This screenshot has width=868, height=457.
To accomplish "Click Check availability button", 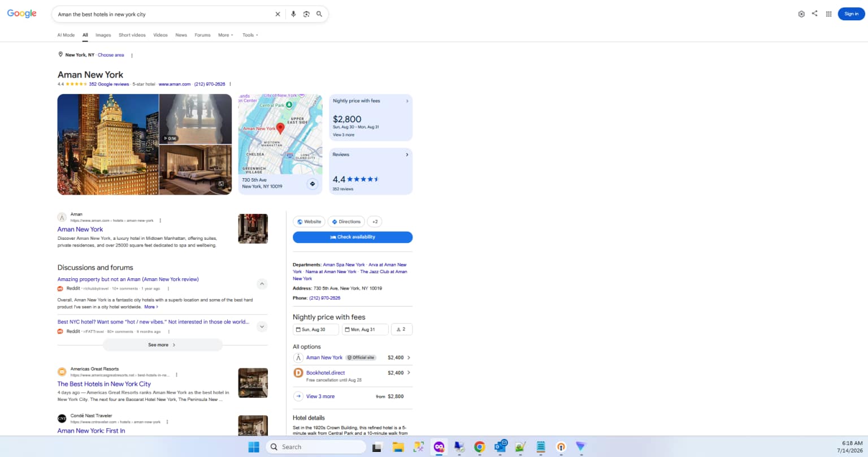I will [x=353, y=237].
